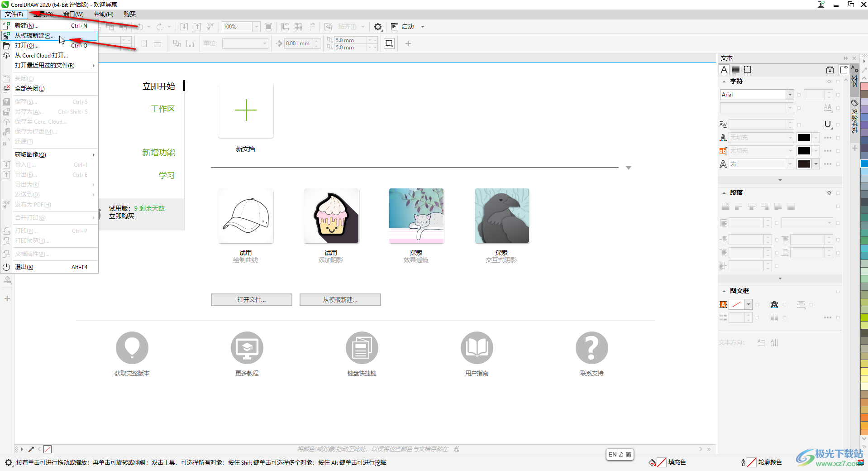
Task: Open the cupcake 添加阴影 thumbnail
Action: tap(331, 216)
